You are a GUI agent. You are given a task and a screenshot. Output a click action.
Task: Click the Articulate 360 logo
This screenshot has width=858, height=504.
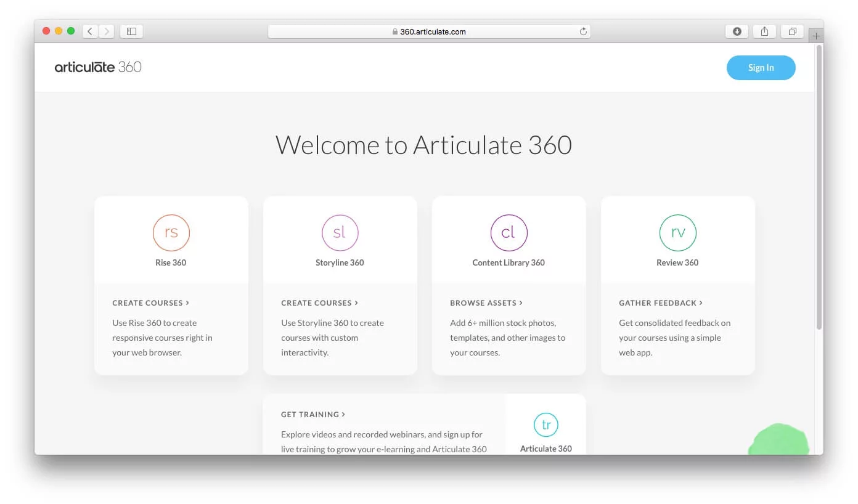[97, 67]
